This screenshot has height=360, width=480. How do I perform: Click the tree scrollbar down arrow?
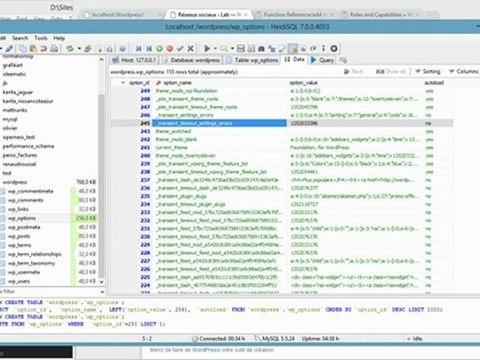tap(102, 282)
